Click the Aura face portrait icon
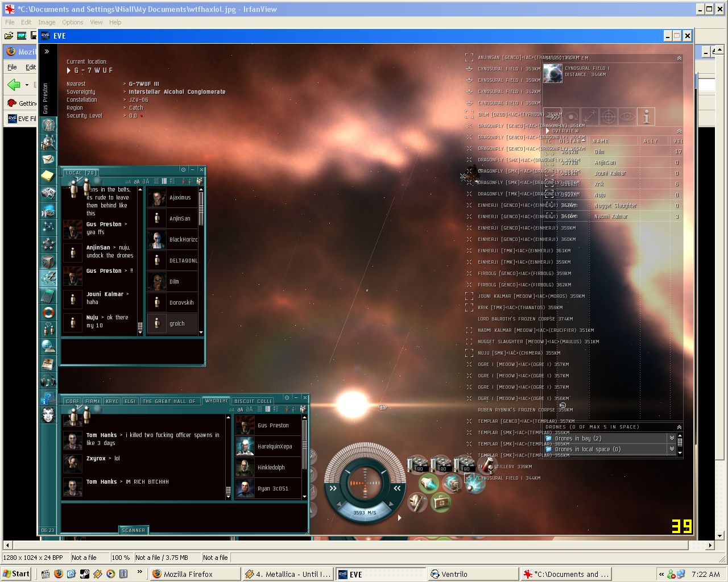 click(48, 415)
